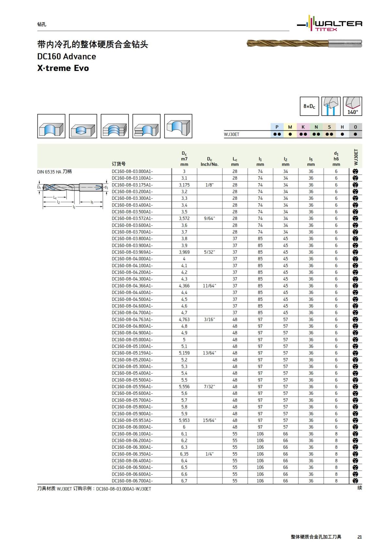
Task: Click order number DC160-08-06.400A1-
Action: tap(132, 461)
